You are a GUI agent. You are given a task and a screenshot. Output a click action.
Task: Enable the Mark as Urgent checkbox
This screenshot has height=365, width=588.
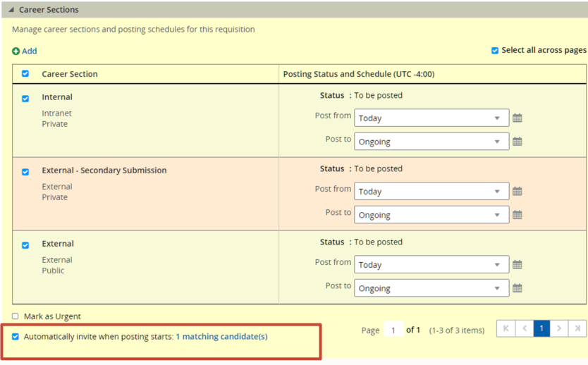[16, 316]
